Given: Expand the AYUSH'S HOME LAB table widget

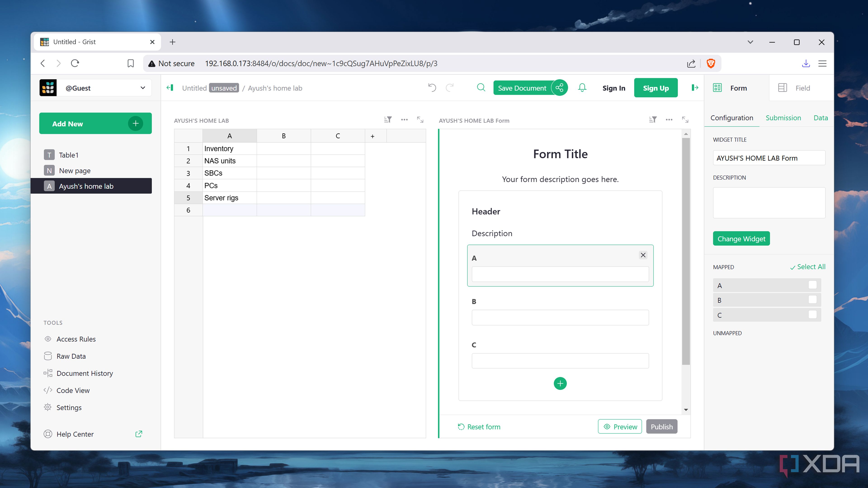Looking at the screenshot, I should 420,120.
